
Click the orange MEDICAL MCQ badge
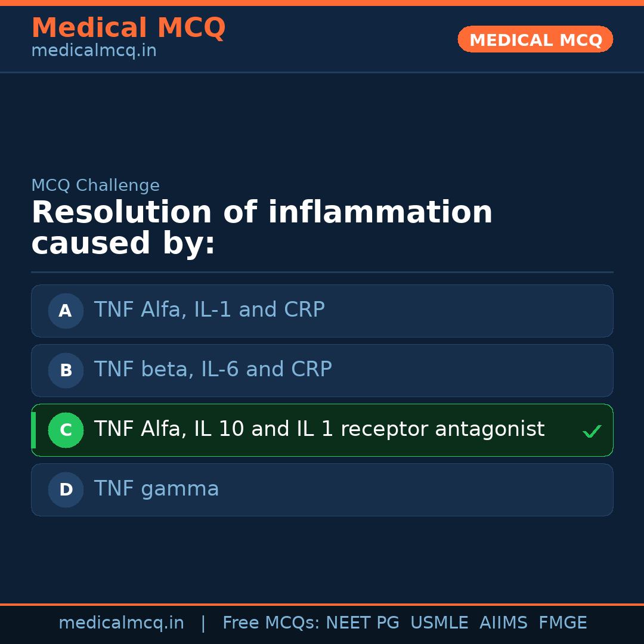pyautogui.click(x=535, y=39)
